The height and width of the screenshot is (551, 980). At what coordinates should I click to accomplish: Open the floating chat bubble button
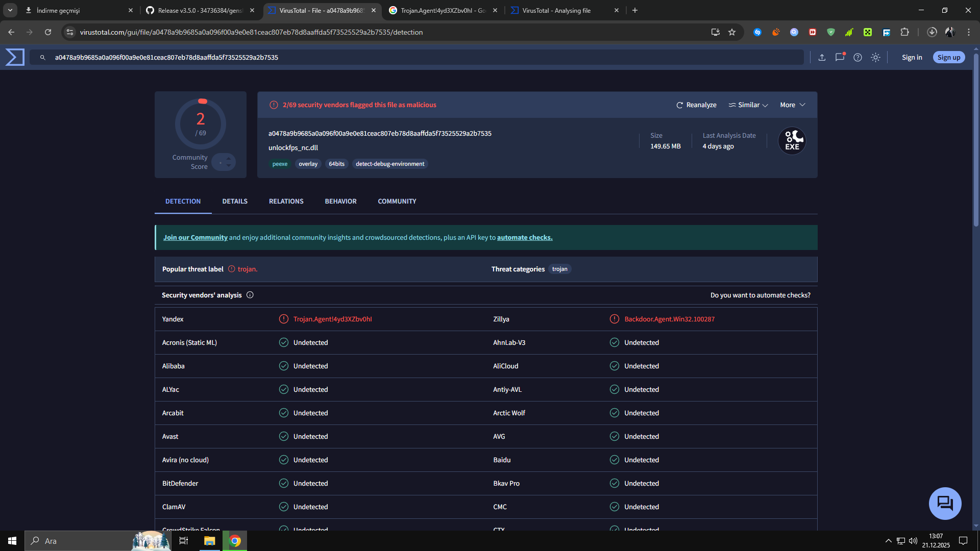coord(945,503)
